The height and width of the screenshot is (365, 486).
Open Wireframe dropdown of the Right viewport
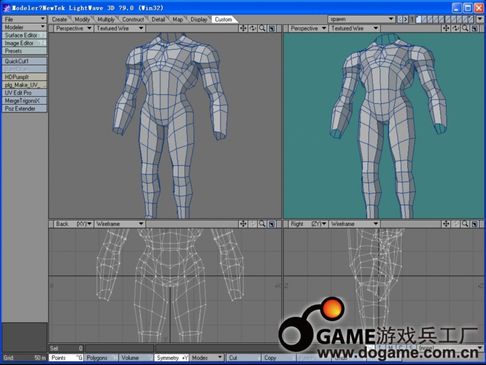point(354,224)
